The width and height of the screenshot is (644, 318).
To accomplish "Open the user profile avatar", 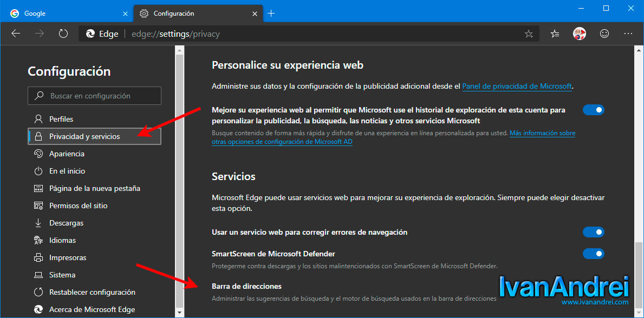I will [580, 34].
